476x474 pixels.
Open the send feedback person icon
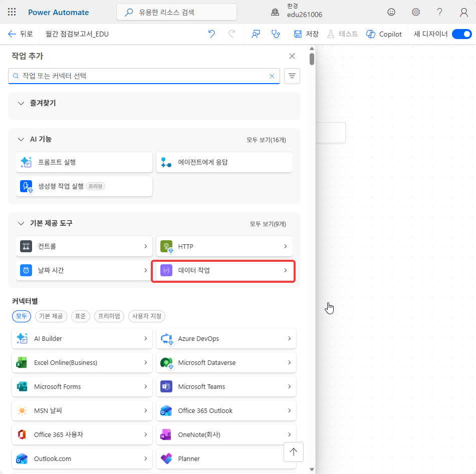(x=256, y=34)
